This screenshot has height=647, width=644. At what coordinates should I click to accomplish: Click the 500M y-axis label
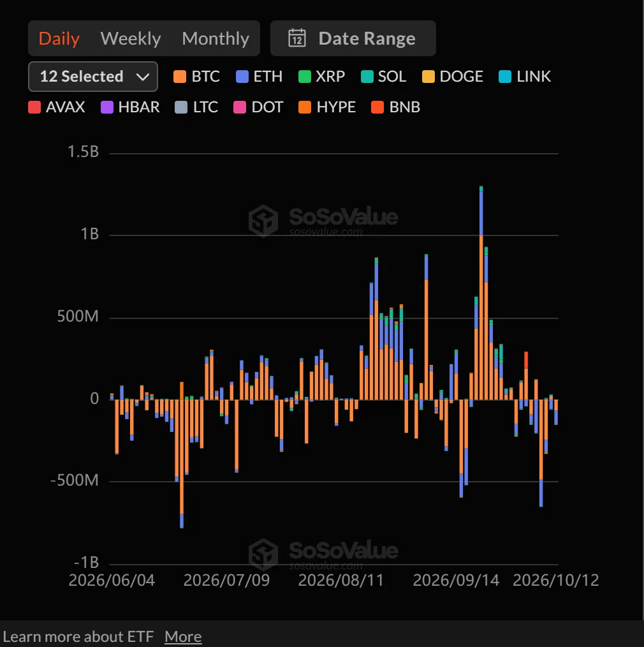coord(78,316)
